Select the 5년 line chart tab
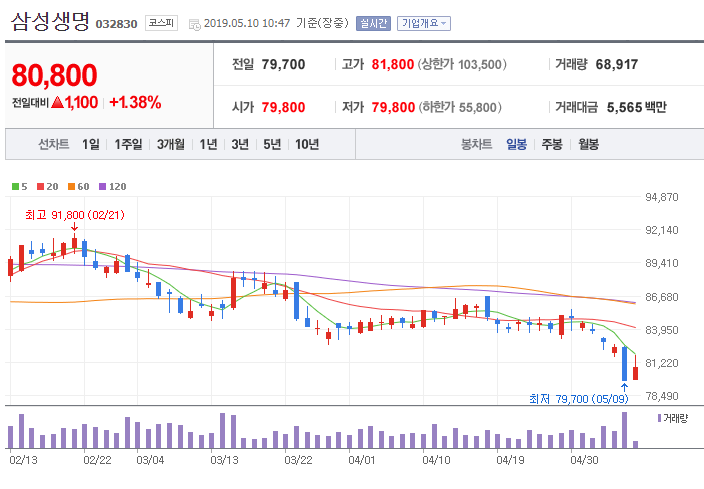The height and width of the screenshot is (489, 704). point(272,144)
